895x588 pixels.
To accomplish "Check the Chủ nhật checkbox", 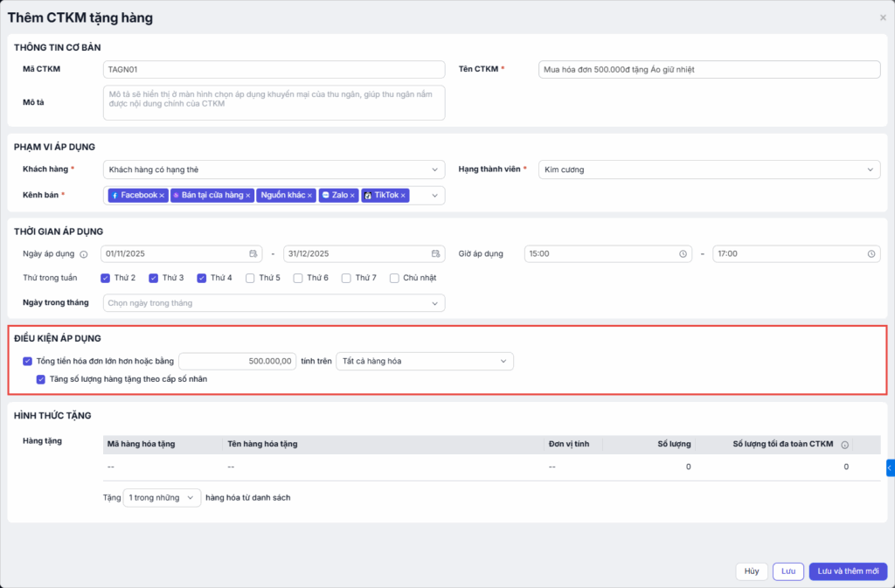I will (395, 278).
